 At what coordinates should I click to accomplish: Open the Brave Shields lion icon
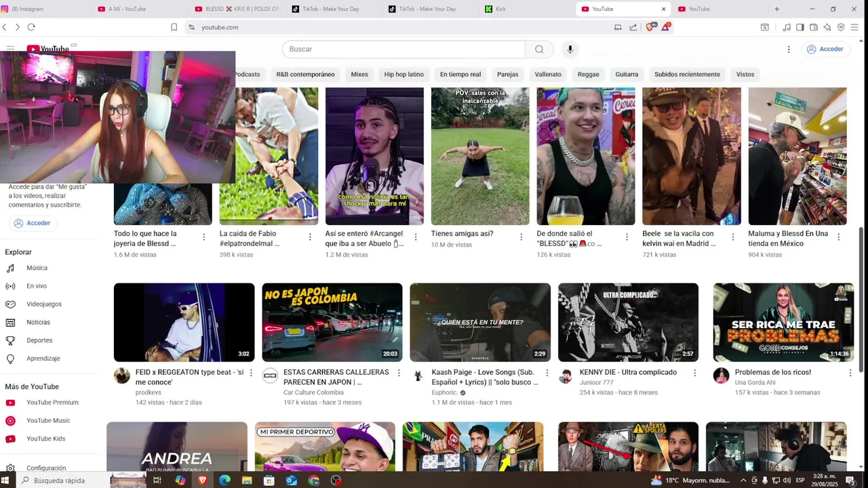point(650,27)
